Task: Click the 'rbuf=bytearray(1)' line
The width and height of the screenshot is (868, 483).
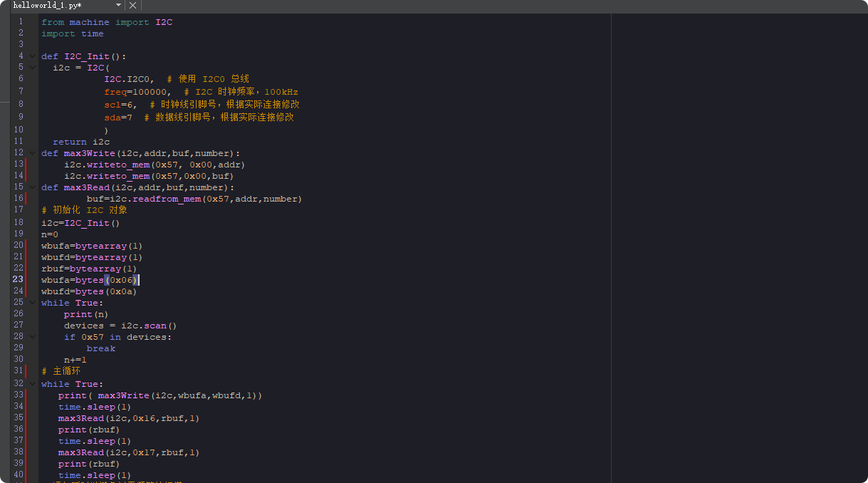Action: [89, 269]
